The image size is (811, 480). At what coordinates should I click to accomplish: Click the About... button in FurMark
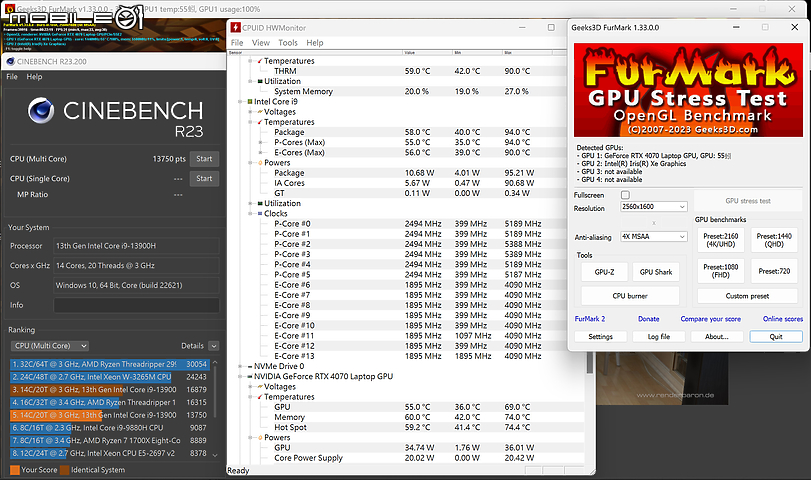pos(717,337)
